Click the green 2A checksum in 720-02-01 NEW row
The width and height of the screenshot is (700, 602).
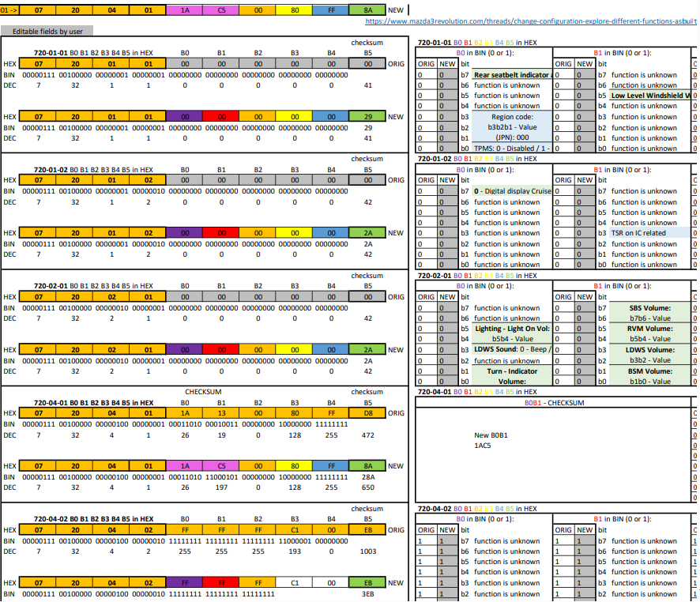(x=367, y=350)
